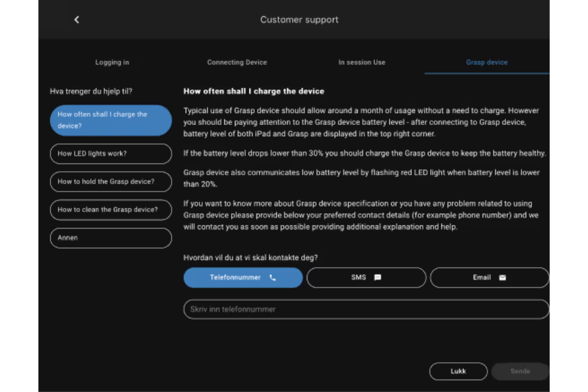Click the phone icon in Telefonnummer
Screen dimensions: 588x392
(273, 277)
